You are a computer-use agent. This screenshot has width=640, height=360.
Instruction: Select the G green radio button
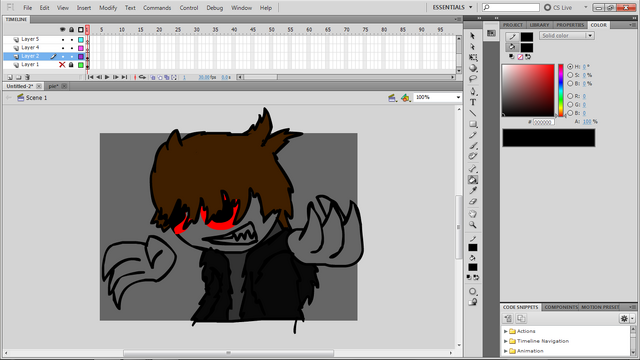(570, 104)
